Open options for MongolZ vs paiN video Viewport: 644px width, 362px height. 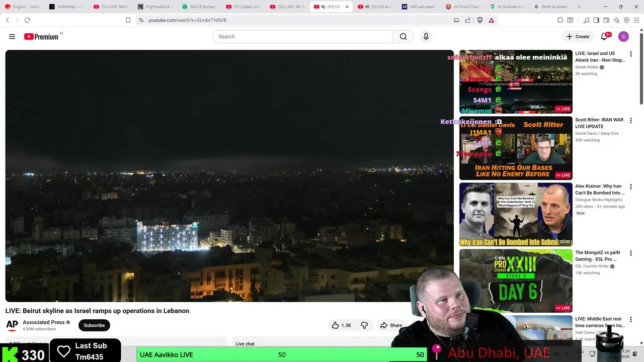pyautogui.click(x=631, y=253)
